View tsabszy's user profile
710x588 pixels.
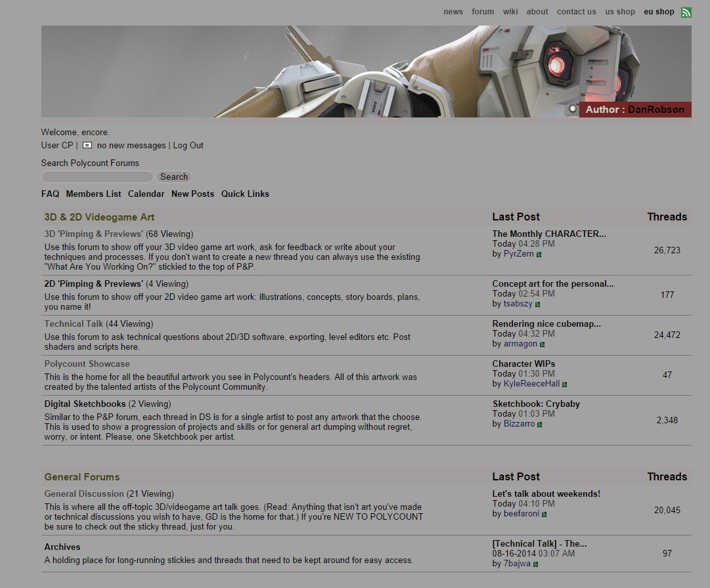click(x=518, y=303)
